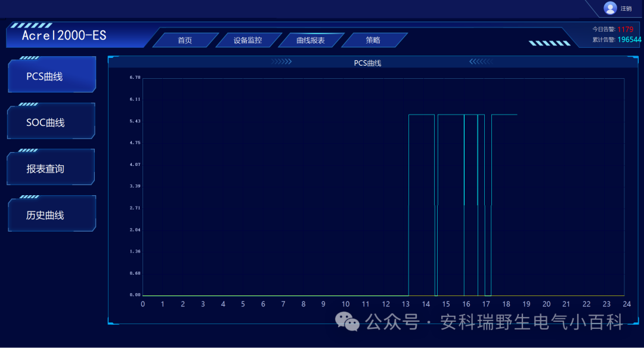The image size is (644, 348).
Task: Click hour 10 on the x-axis
Action: click(x=345, y=304)
